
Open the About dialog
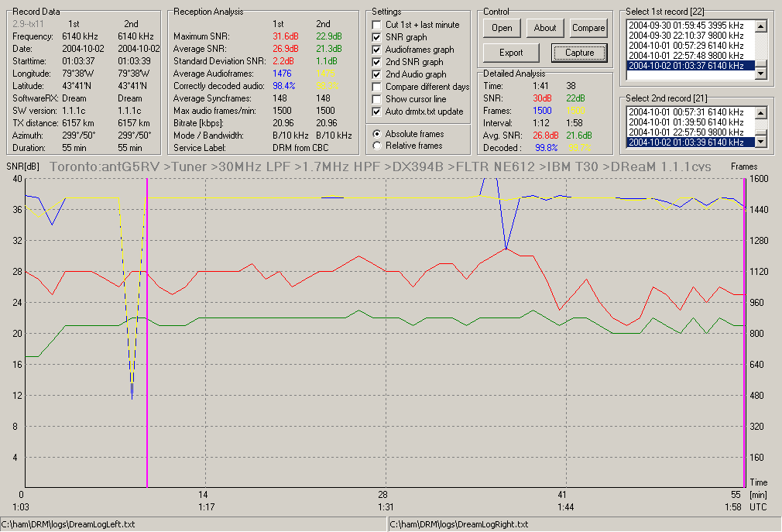coord(544,28)
